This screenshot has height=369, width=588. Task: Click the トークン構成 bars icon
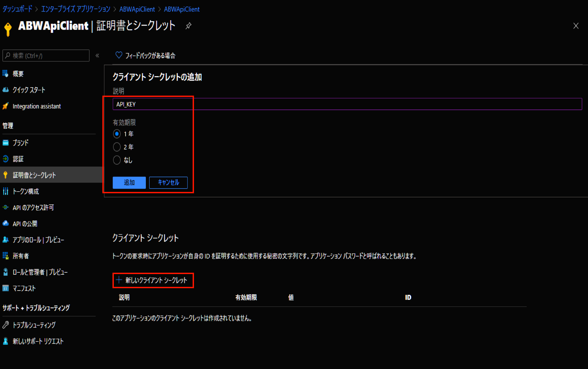[x=5, y=191]
